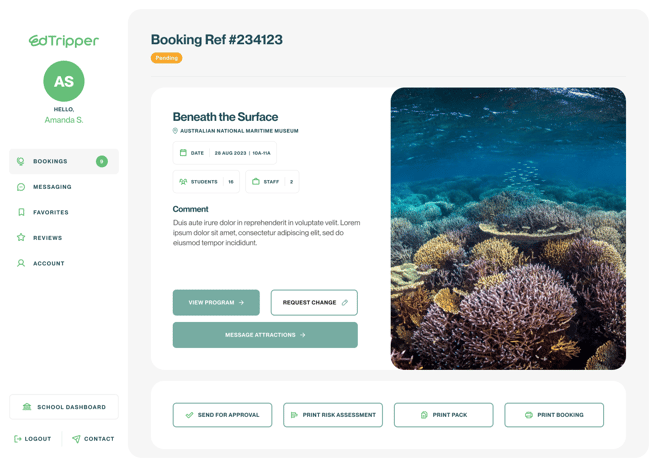Click the Account person icon
This screenshot has width=658, height=467.
(21, 263)
